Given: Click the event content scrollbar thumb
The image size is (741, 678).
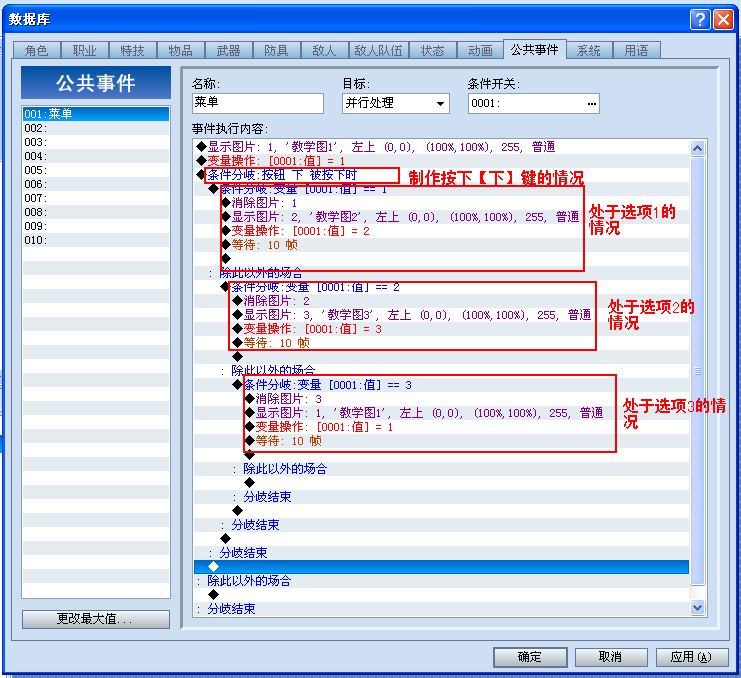Looking at the screenshot, I should coord(697,371).
